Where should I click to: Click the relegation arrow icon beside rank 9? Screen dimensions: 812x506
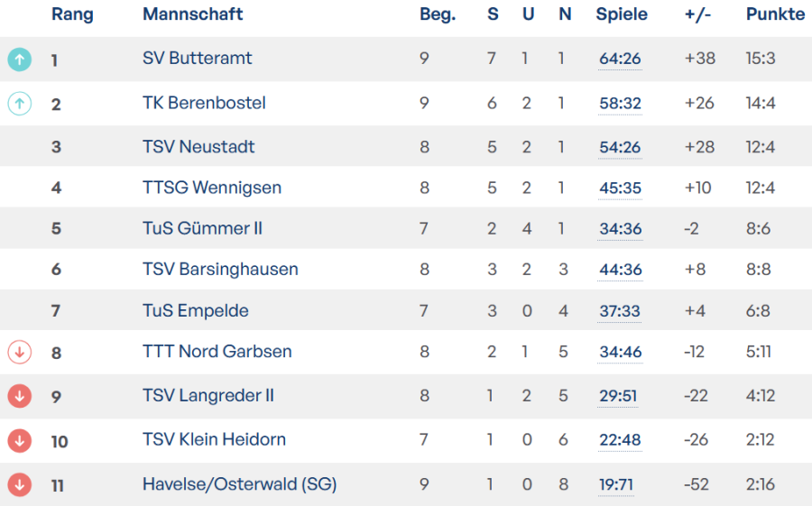tap(19, 396)
